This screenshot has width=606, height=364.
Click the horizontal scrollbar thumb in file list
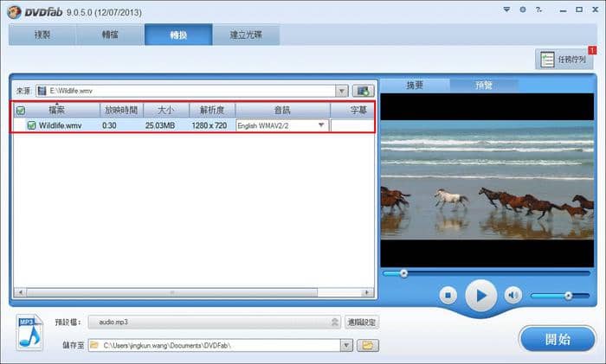(x=172, y=292)
